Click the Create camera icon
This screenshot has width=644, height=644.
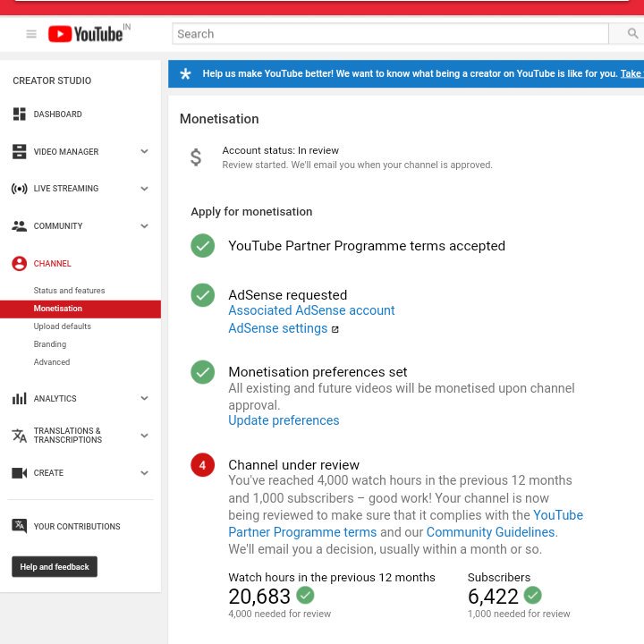[x=19, y=473]
